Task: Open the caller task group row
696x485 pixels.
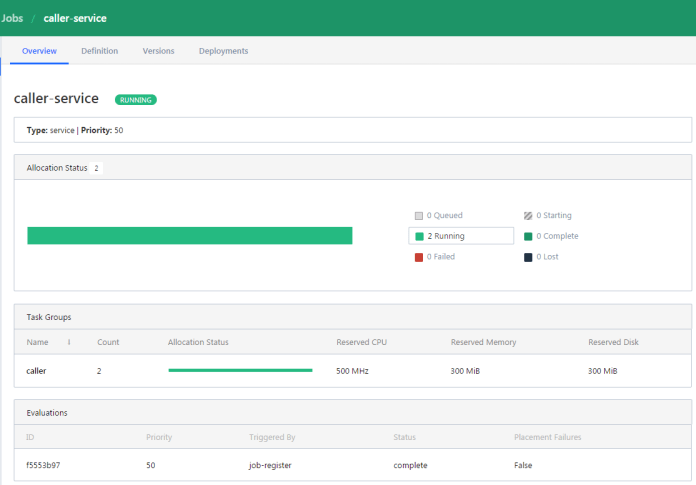Action: pos(36,371)
